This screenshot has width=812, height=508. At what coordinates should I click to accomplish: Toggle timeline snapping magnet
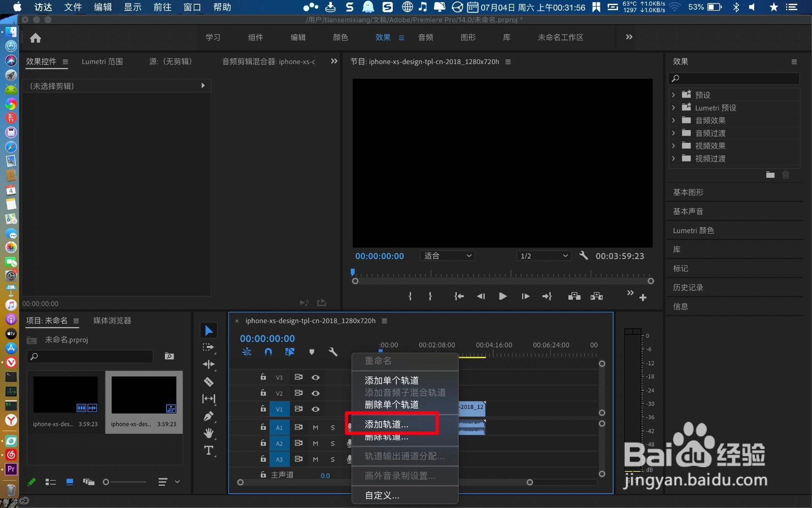tap(268, 352)
